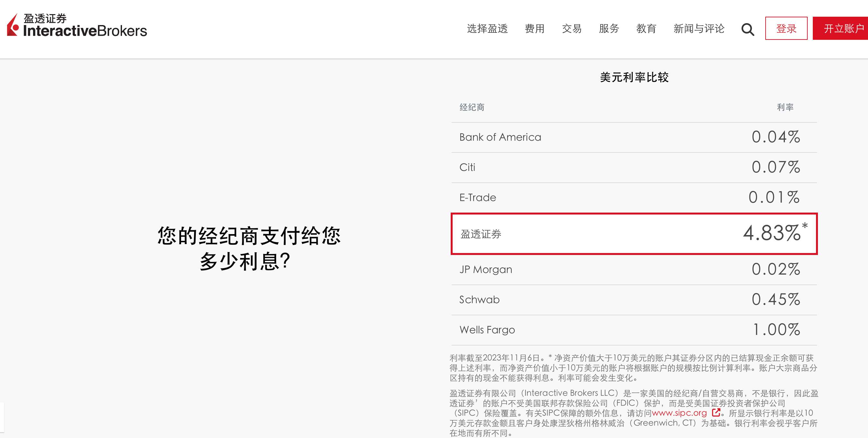
Task: Select the 盈透证券 row label
Action: [481, 234]
